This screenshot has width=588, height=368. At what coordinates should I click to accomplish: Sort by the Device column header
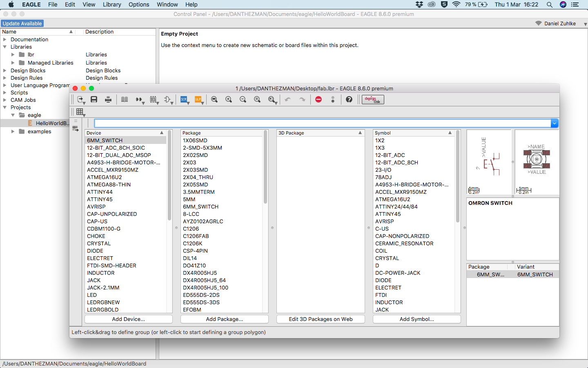(x=125, y=133)
